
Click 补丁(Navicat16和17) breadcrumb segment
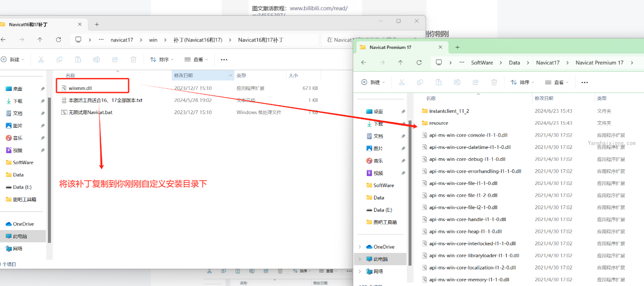198,40
